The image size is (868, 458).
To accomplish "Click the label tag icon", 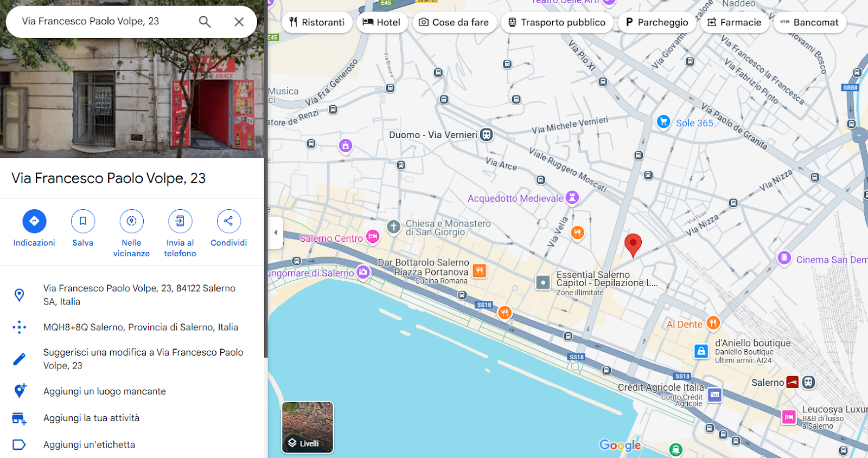I will (19, 444).
